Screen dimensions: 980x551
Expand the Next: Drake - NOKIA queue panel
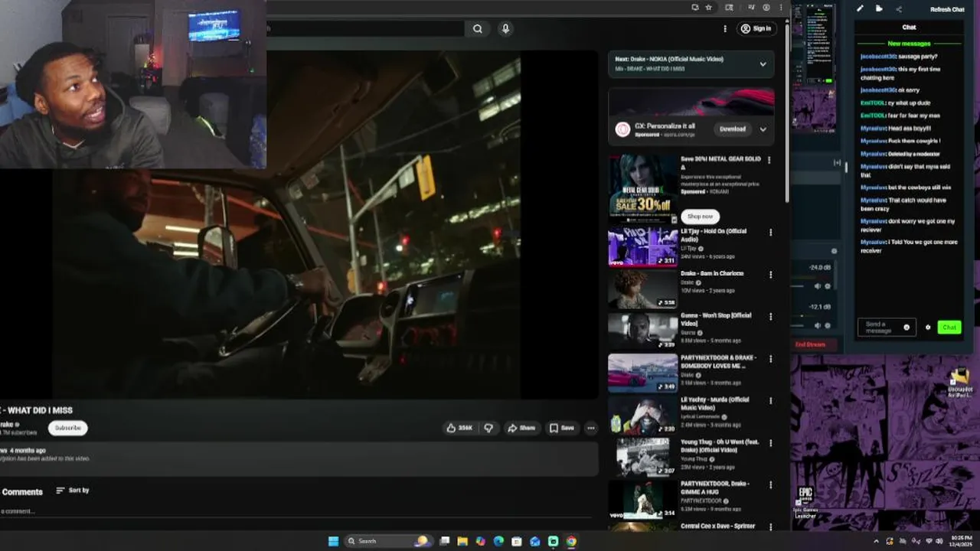pyautogui.click(x=763, y=64)
